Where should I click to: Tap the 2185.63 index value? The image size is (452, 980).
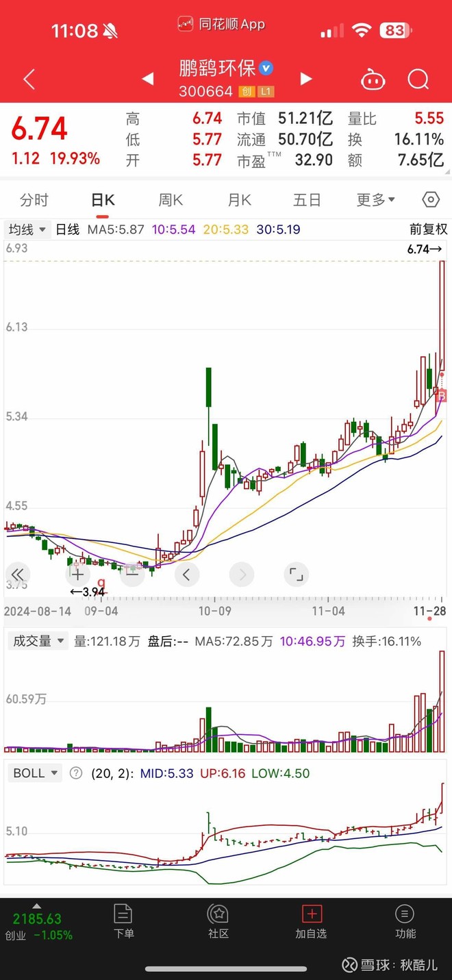tap(37, 919)
